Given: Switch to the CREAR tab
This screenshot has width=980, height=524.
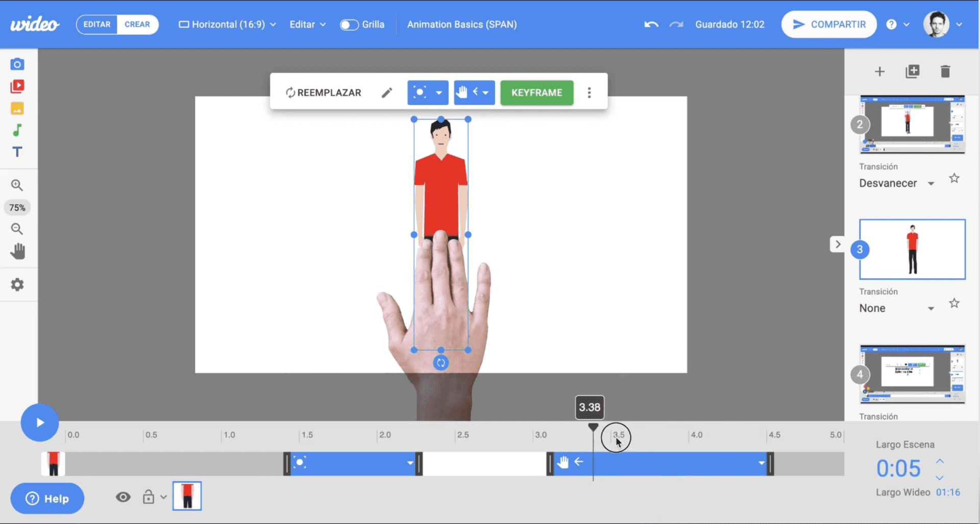Looking at the screenshot, I should coord(137,24).
